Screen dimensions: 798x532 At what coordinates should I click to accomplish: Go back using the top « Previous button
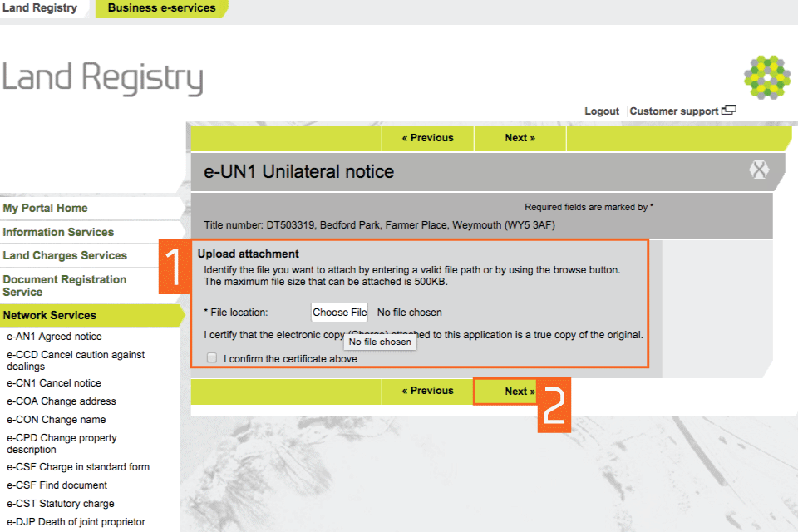[427, 138]
